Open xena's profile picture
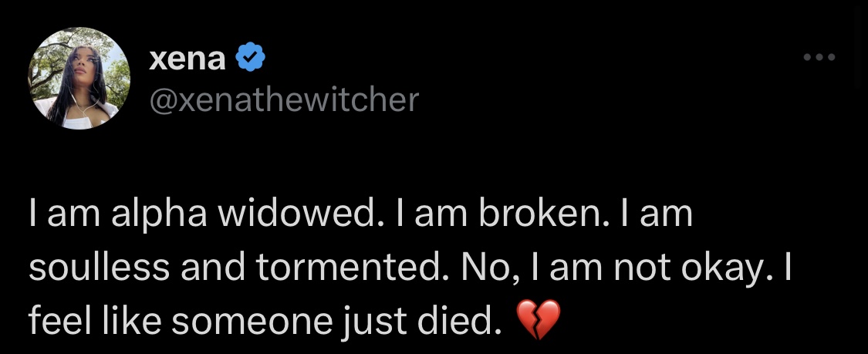This screenshot has width=868, height=354. click(x=79, y=78)
